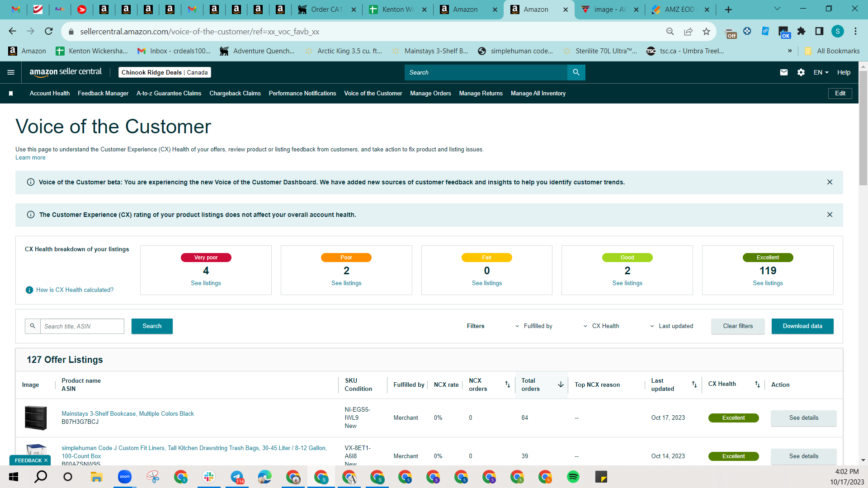Click Download data button
Viewport: 868px width, 488px height.
coord(802,326)
